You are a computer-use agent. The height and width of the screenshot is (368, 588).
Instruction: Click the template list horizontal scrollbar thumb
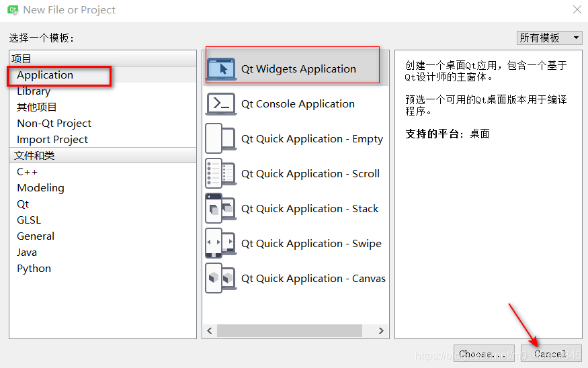290,330
